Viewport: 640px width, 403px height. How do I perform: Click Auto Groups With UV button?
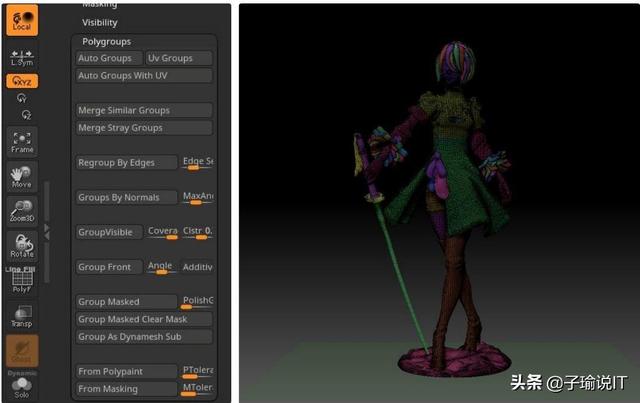tap(144, 76)
